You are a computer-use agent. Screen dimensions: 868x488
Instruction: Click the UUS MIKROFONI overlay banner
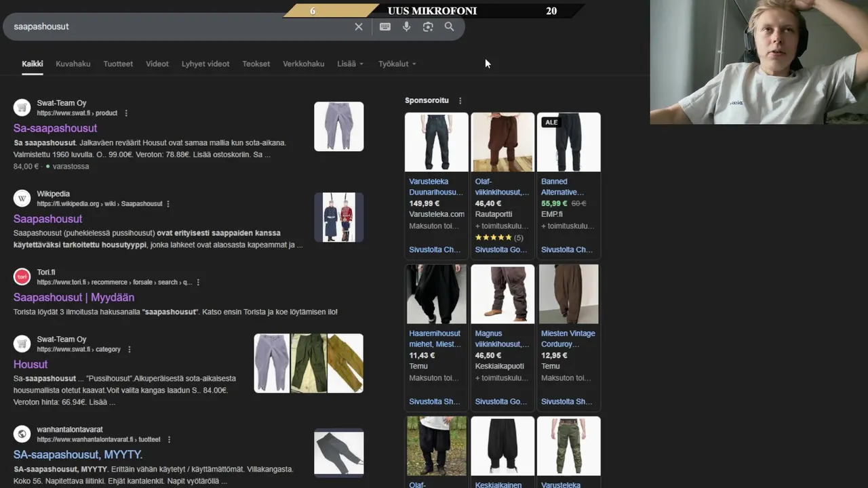tap(433, 11)
